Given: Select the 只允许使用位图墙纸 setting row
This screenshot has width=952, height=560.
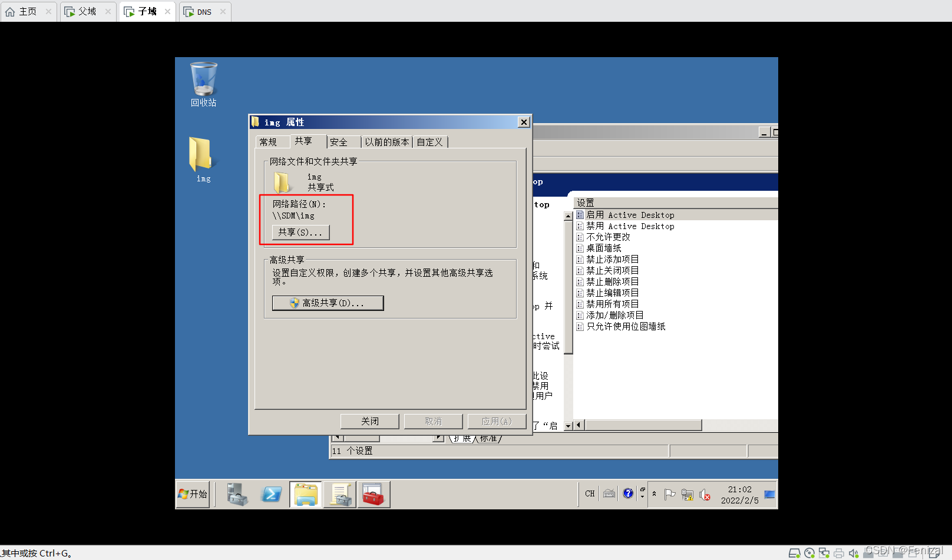Looking at the screenshot, I should [676, 327].
